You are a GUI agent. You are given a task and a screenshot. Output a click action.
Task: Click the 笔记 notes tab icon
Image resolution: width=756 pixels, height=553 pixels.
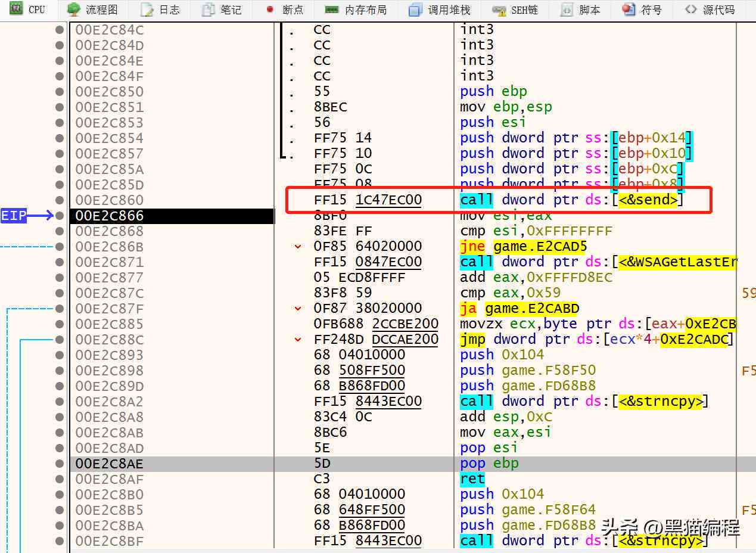coord(208,10)
